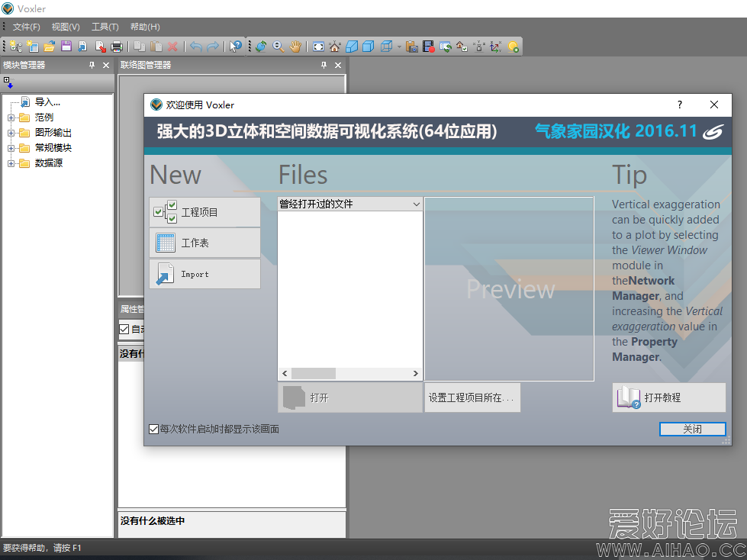
Task: Click the Import button in welcome dialog
Action: (x=204, y=274)
